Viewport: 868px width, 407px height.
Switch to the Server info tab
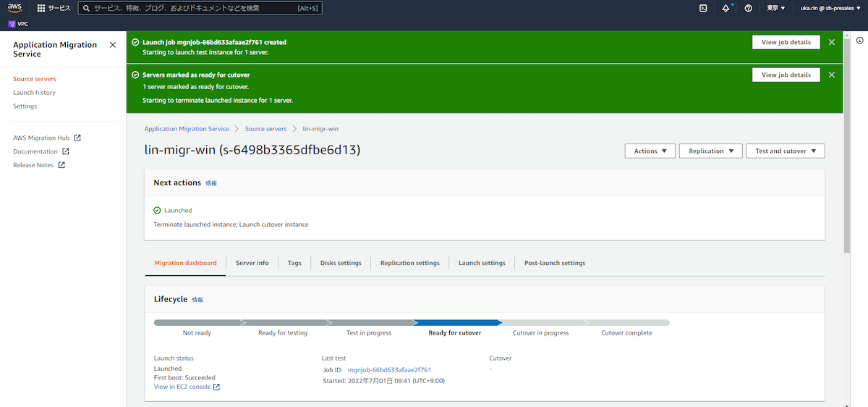click(252, 263)
